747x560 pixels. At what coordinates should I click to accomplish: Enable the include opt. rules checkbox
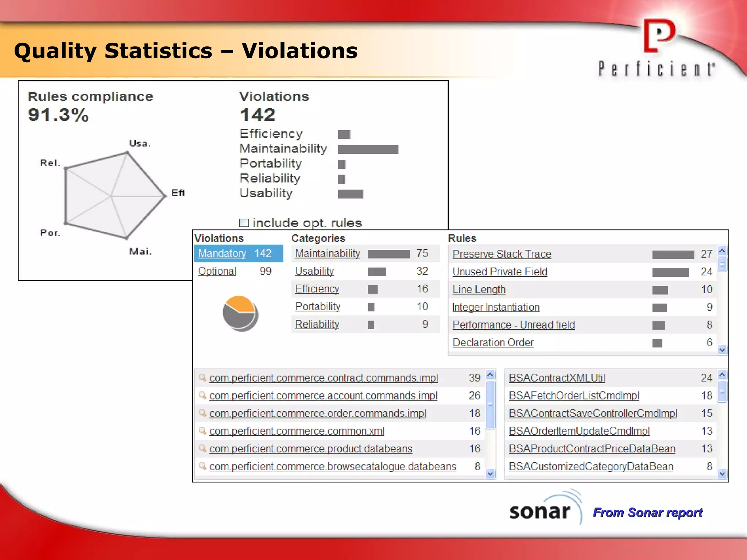(x=244, y=223)
